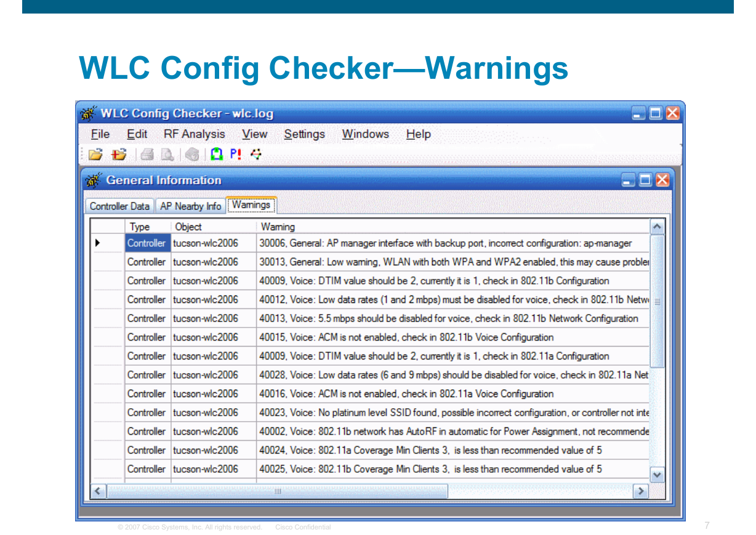Click the greyed-out print preview icon
Viewport: 756px width, 535px height.
coord(167,155)
